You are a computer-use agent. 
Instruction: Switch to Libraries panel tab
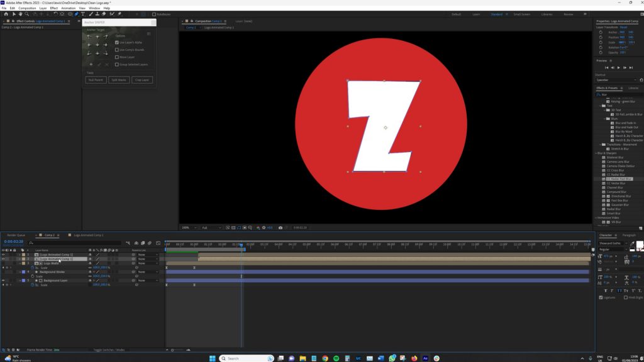[x=633, y=88]
